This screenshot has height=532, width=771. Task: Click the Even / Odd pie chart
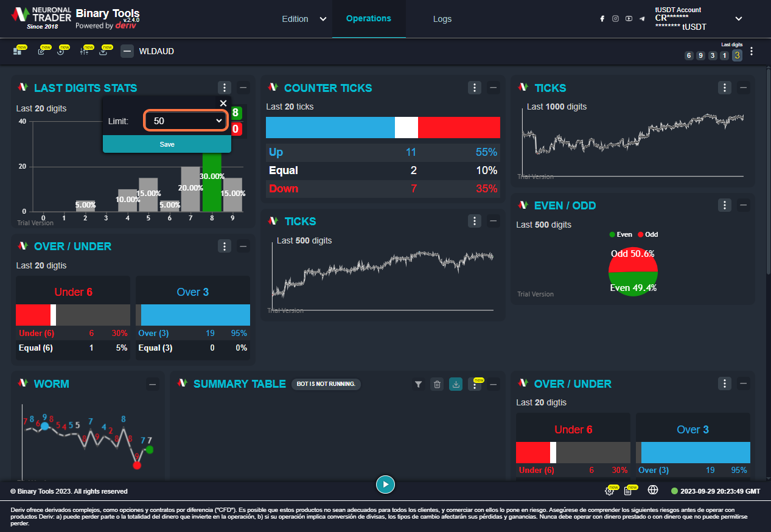[633, 271]
